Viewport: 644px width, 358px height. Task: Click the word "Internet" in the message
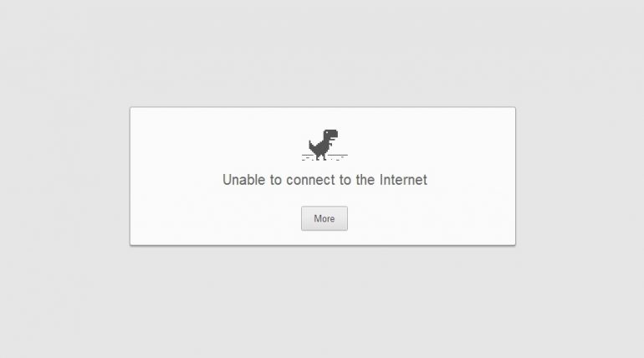click(403, 180)
